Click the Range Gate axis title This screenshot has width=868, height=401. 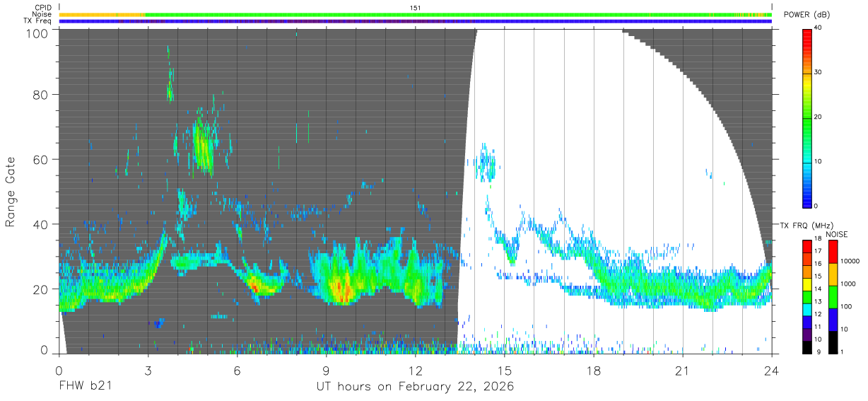pyautogui.click(x=11, y=192)
